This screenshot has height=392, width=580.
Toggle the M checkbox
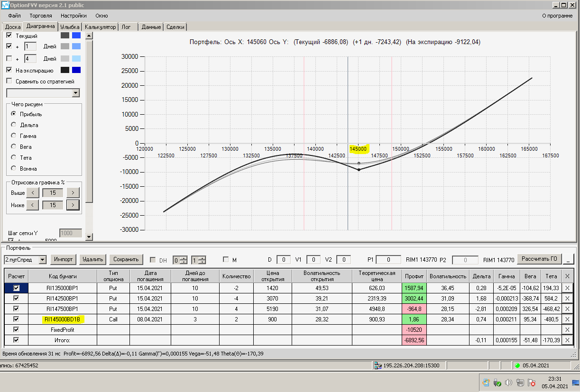(226, 260)
